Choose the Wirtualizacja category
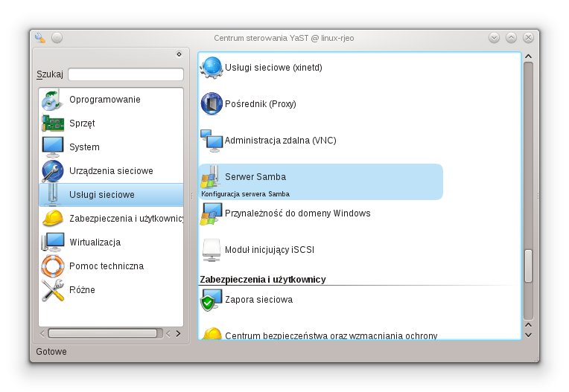Image resolution: width=569 pixels, height=392 pixels. click(95, 242)
